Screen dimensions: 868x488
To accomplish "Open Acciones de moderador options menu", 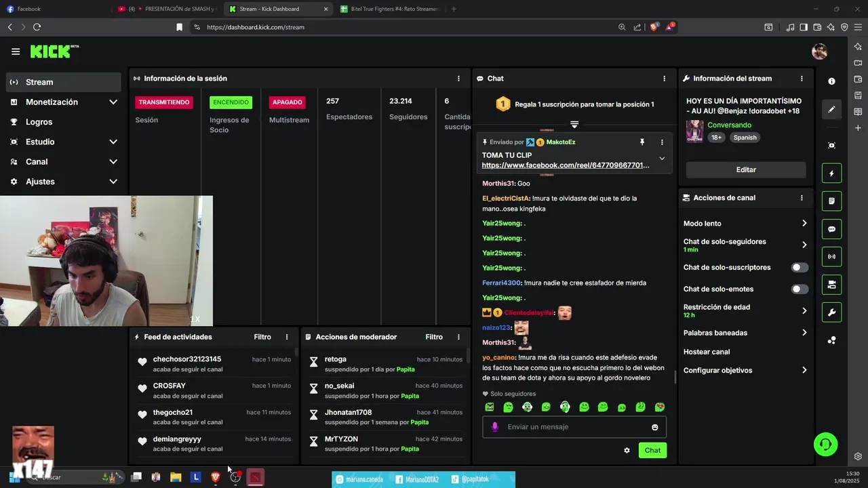I will coord(458,337).
